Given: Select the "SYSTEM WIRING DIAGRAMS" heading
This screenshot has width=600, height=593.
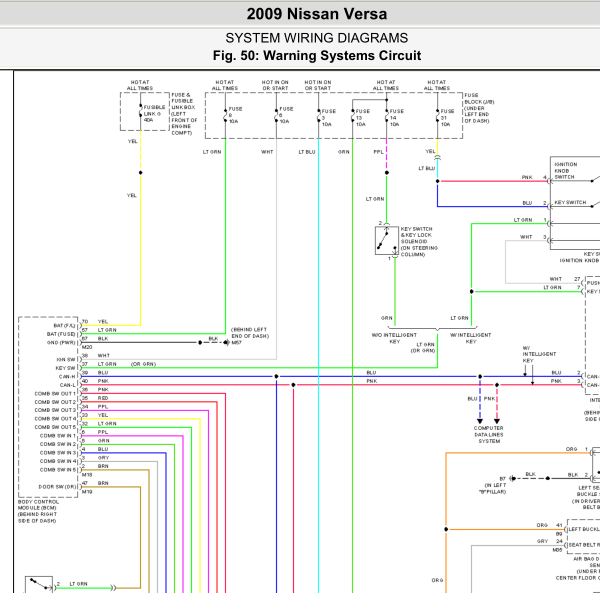Looking at the screenshot, I should tap(316, 38).
